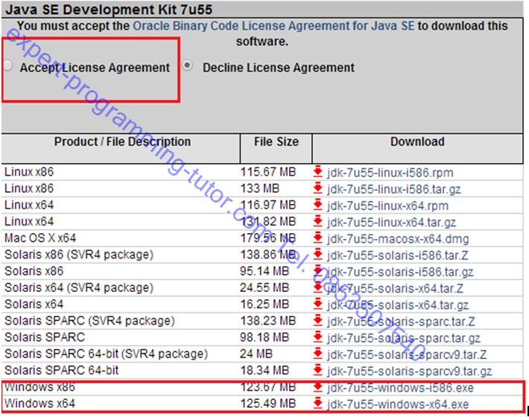Click the Solaris x64 (SVR4 package) cell
This screenshot has width=529, height=420.
pos(79,287)
